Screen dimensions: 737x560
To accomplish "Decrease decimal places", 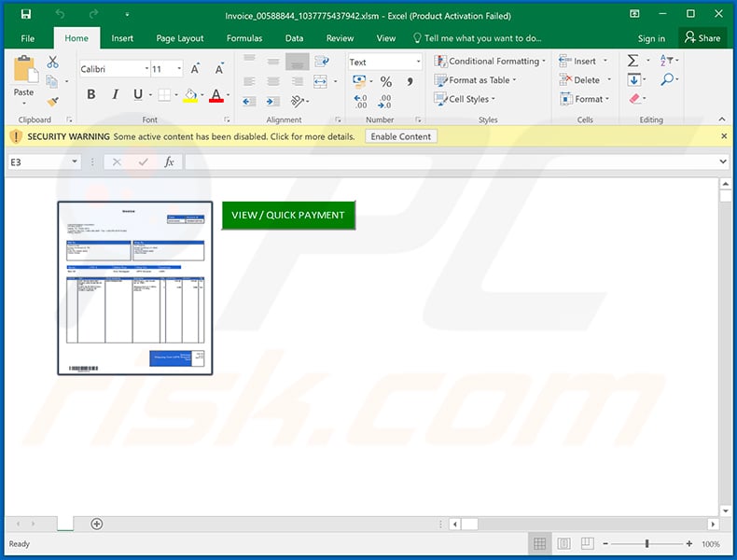I will (384, 101).
